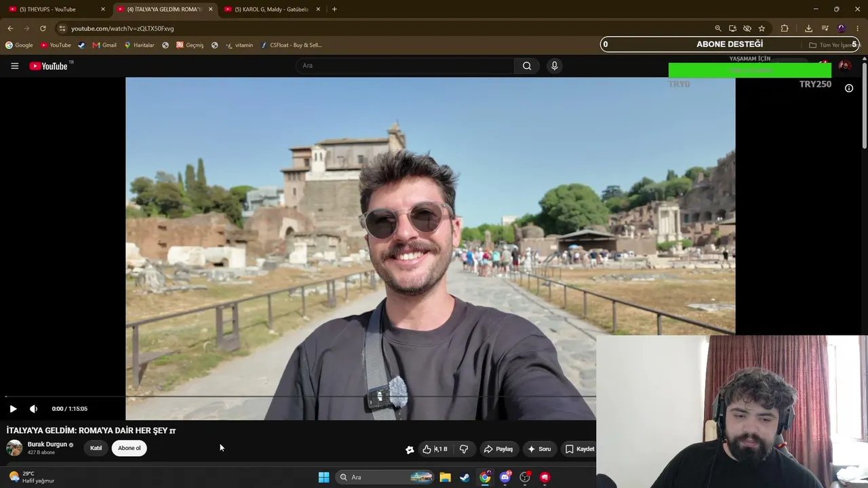Open File Explorer from the taskbar
868x488 pixels.
pyautogui.click(x=445, y=477)
